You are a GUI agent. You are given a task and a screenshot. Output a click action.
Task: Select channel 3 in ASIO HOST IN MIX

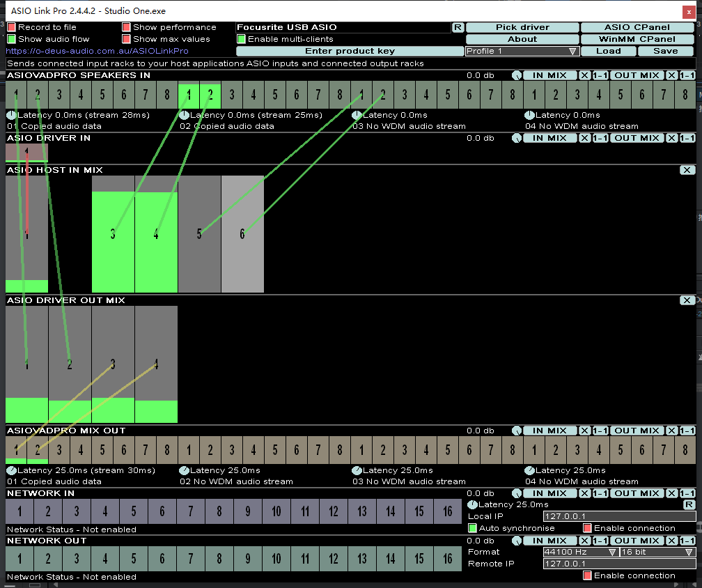pyautogui.click(x=113, y=234)
